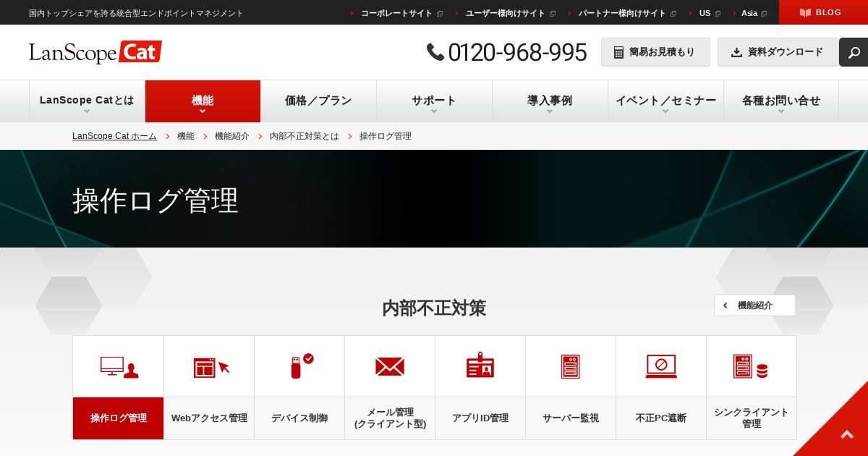Expand the 機能 menu chevron
This screenshot has width=868, height=456.
[203, 111]
